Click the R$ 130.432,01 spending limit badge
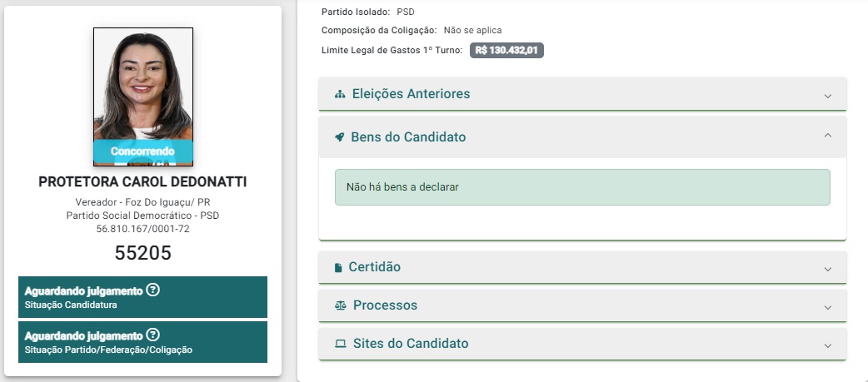This screenshot has height=382, width=868. [x=506, y=50]
